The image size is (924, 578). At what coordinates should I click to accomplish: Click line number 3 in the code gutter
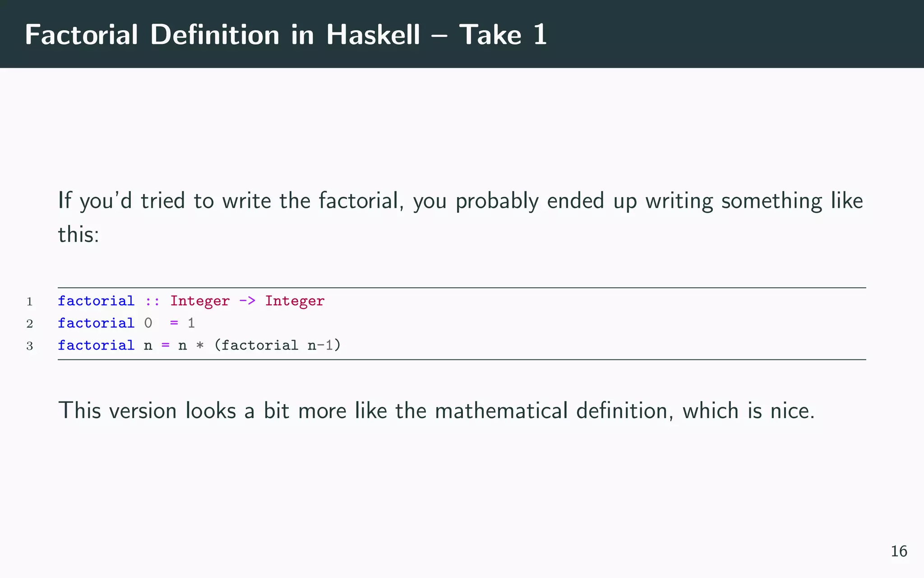(30, 346)
